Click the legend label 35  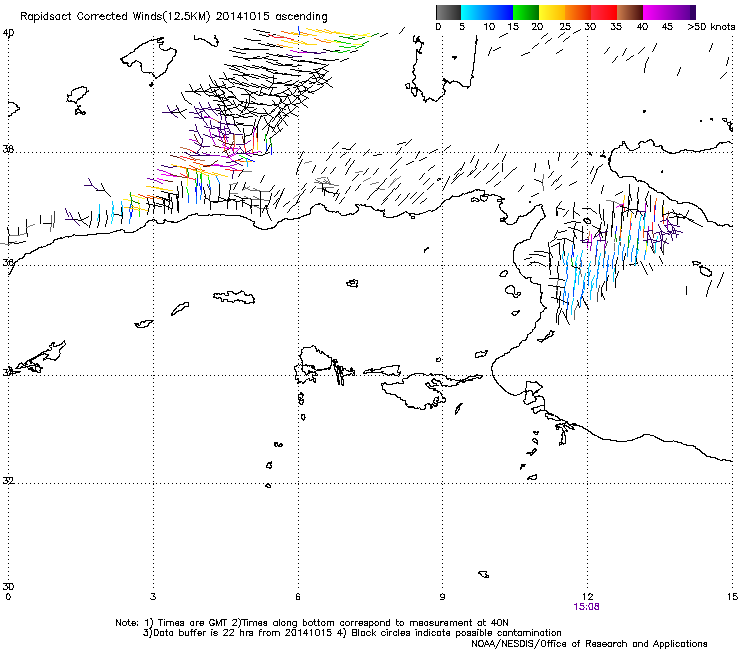616,26
